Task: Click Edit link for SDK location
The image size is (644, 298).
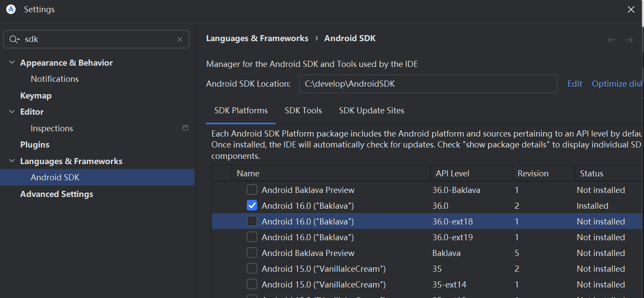Action: (x=574, y=84)
